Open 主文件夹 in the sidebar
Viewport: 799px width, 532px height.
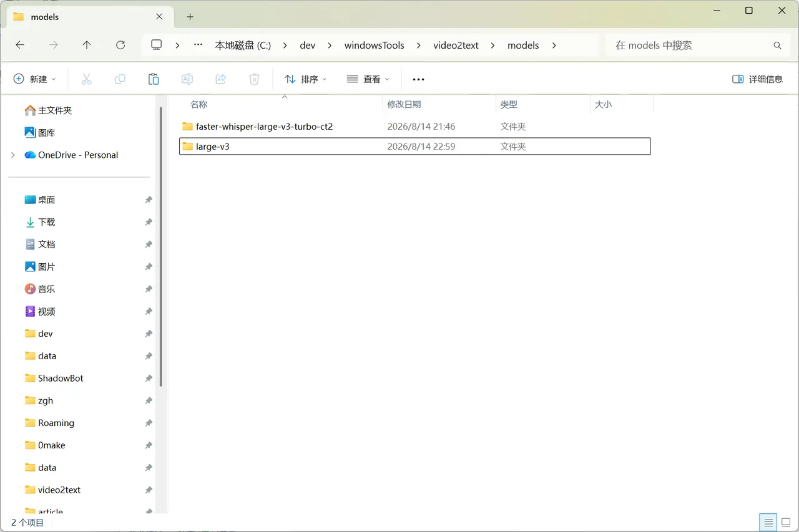(48, 110)
